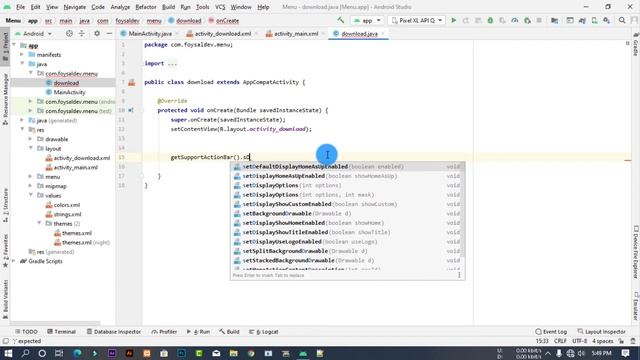This screenshot has width=640, height=360.
Task: Collapse the values folder
Action: click(31, 195)
